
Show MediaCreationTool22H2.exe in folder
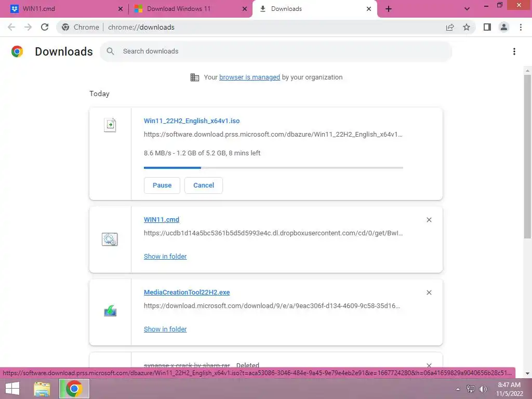[165, 329]
